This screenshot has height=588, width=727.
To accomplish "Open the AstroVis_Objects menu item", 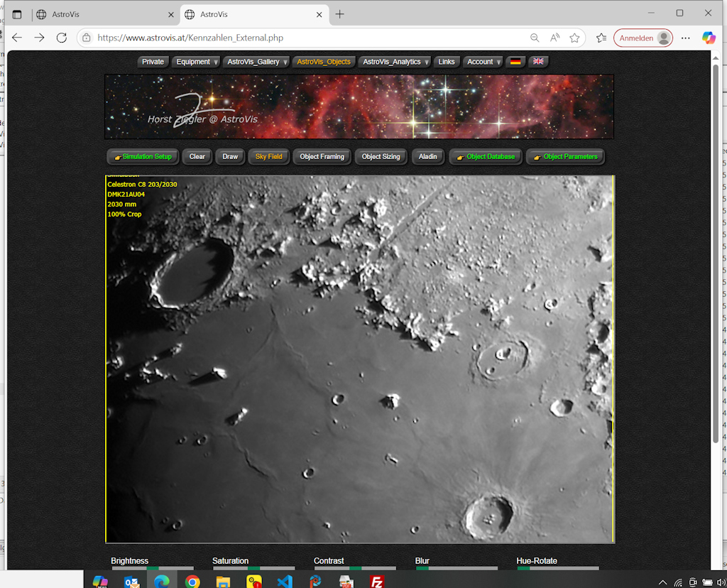I will point(324,62).
